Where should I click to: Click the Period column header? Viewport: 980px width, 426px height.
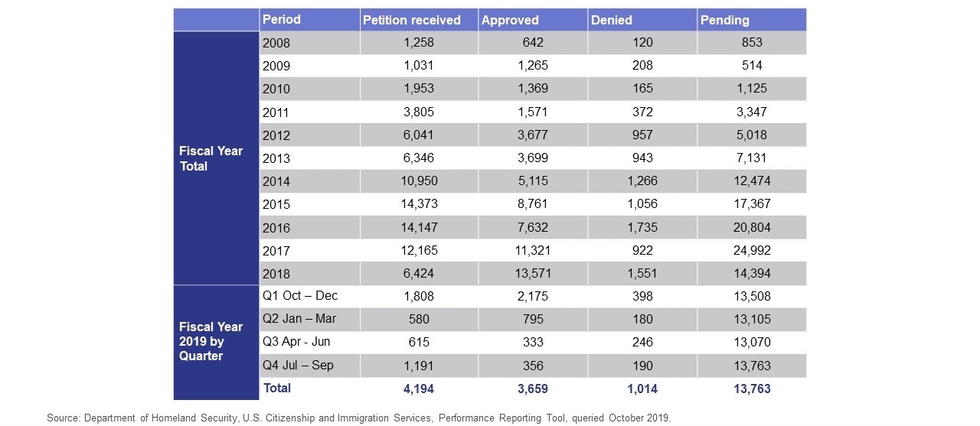[x=282, y=20]
